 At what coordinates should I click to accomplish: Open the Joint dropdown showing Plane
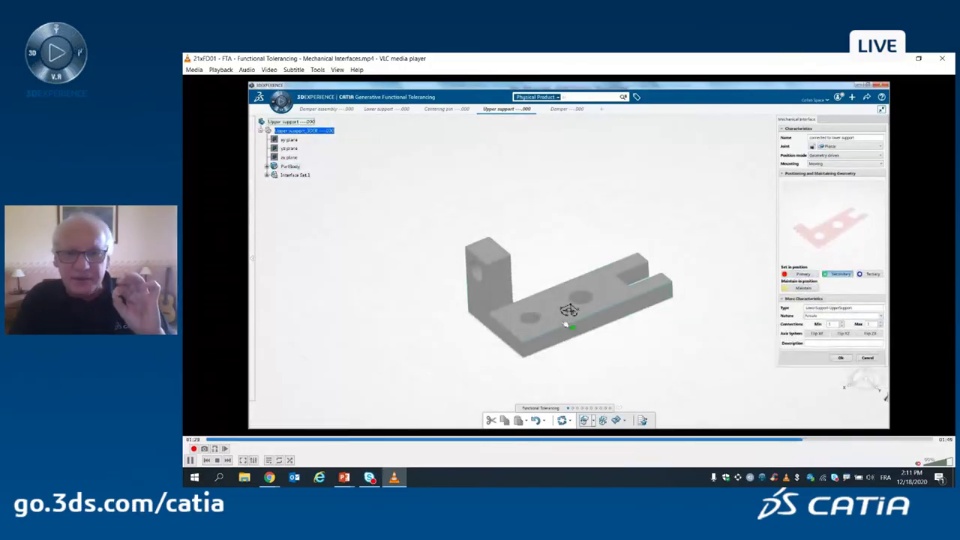(x=849, y=146)
